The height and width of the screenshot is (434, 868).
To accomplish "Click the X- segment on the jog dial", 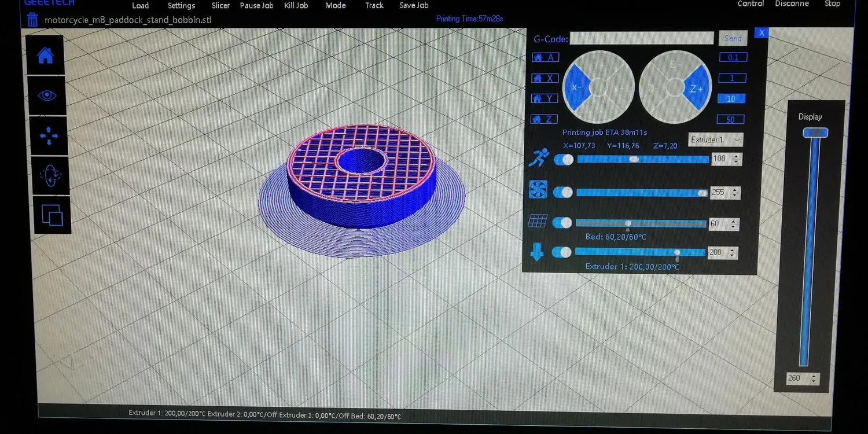I will [x=577, y=87].
